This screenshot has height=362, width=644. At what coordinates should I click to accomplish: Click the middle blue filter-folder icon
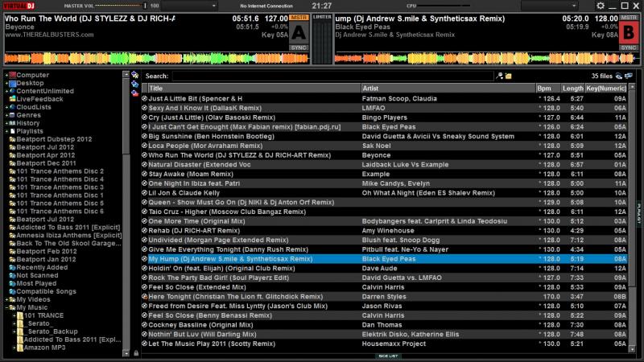[134, 84]
